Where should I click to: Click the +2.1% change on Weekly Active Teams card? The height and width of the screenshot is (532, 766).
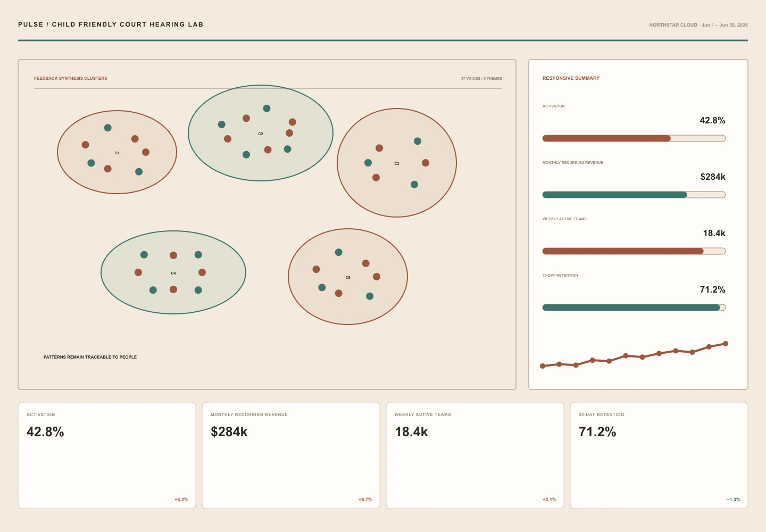click(x=549, y=500)
